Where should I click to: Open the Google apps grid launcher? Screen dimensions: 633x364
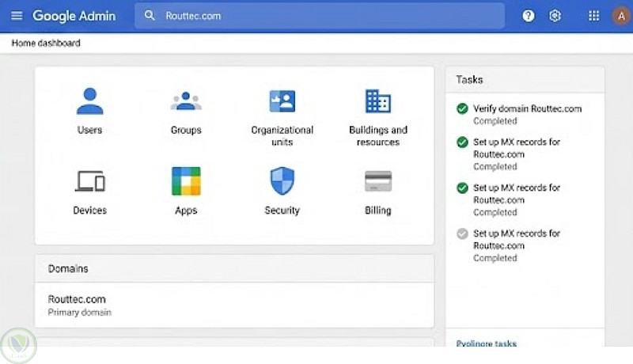click(594, 16)
